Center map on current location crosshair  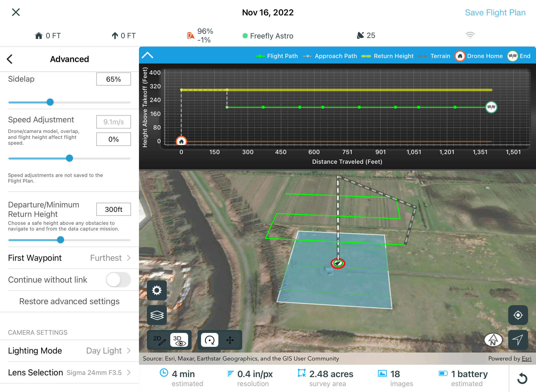pos(518,315)
